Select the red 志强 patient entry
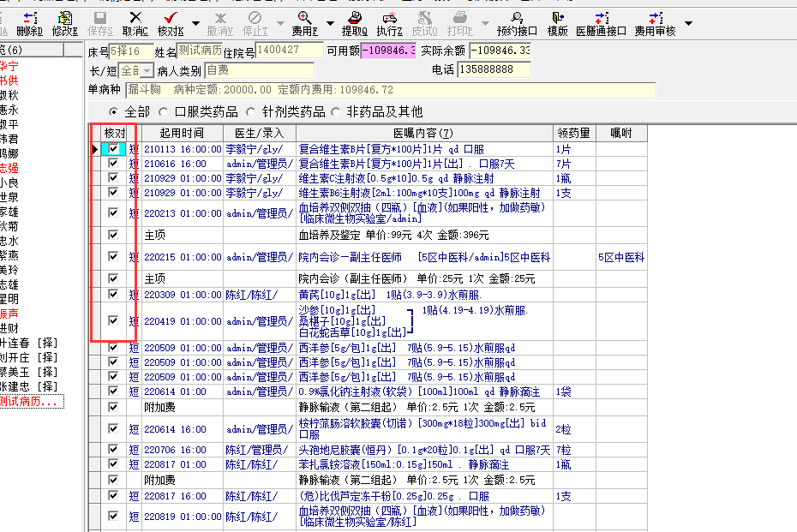 pyautogui.click(x=9, y=168)
